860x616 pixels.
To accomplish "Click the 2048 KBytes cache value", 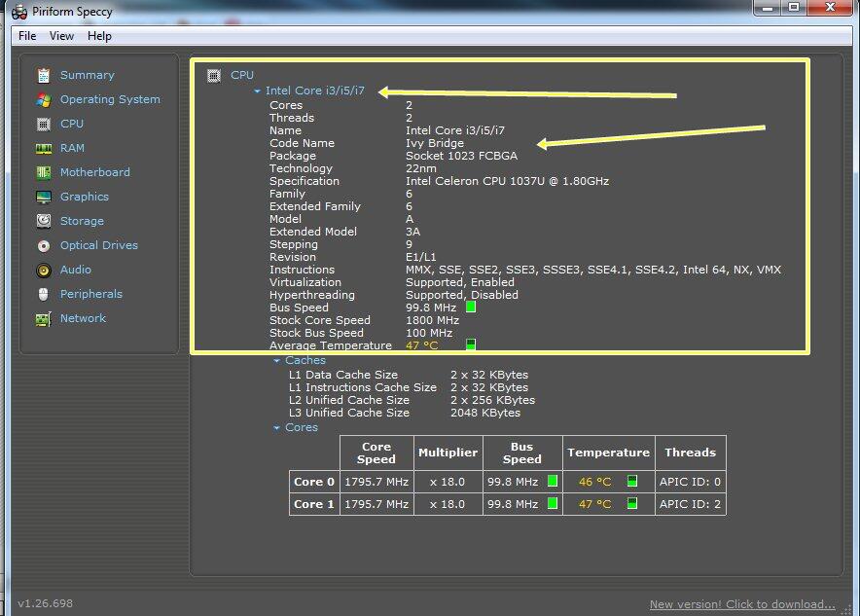I will point(485,413).
